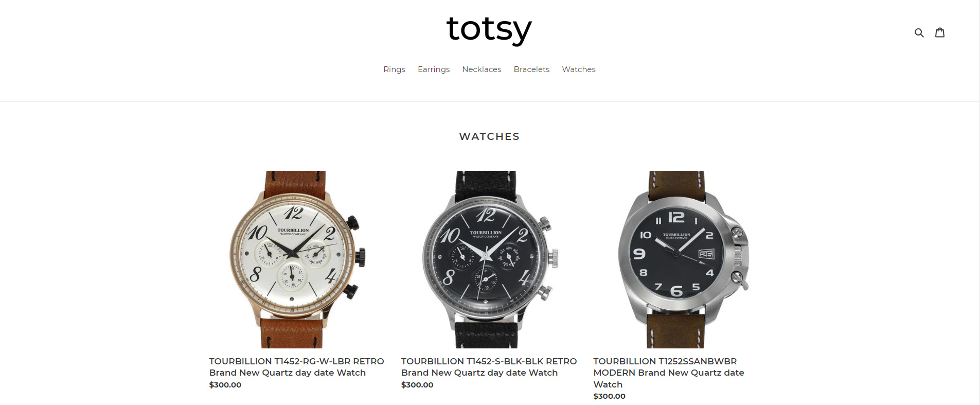Select Bracelets in the navigation
Screen dimensions: 980x405
531,69
